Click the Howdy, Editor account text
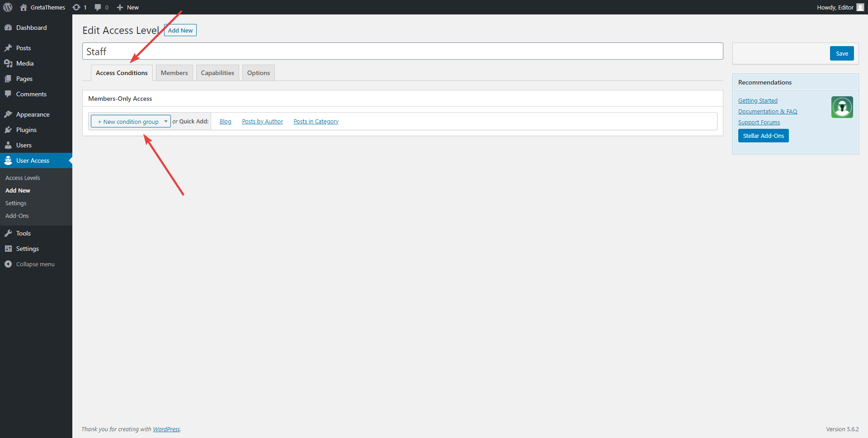The height and width of the screenshot is (438, 868). point(835,7)
